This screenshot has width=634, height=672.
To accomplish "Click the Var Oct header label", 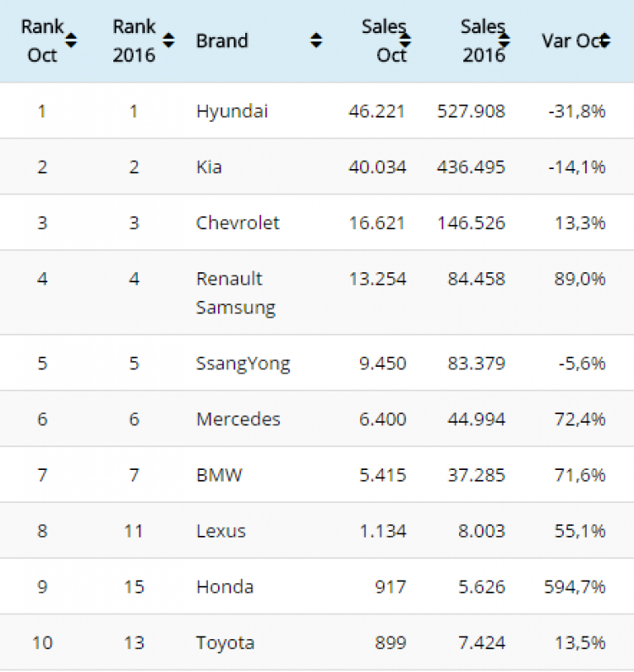I will point(572,41).
